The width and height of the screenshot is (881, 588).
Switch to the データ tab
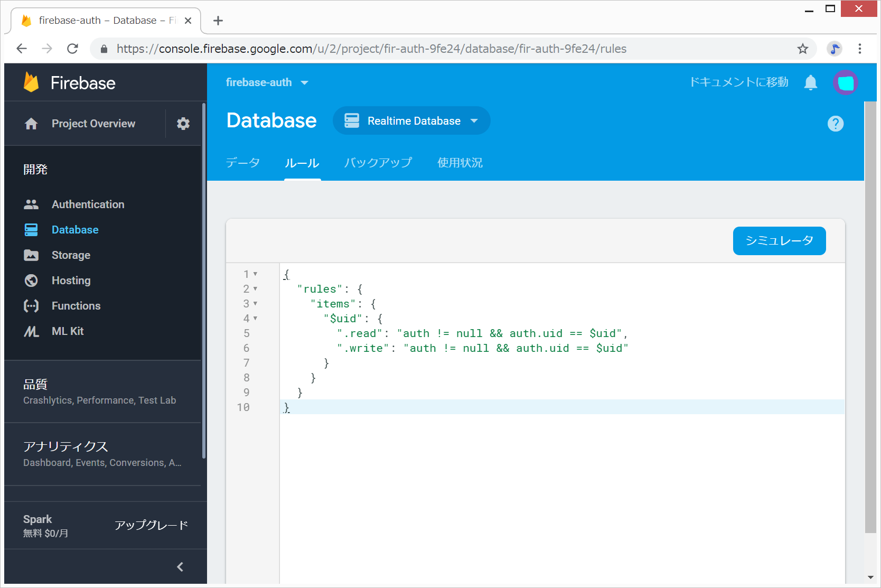243,163
